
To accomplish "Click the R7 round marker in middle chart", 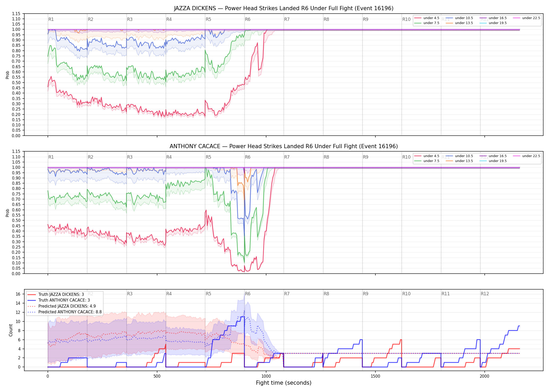I will (287, 157).
